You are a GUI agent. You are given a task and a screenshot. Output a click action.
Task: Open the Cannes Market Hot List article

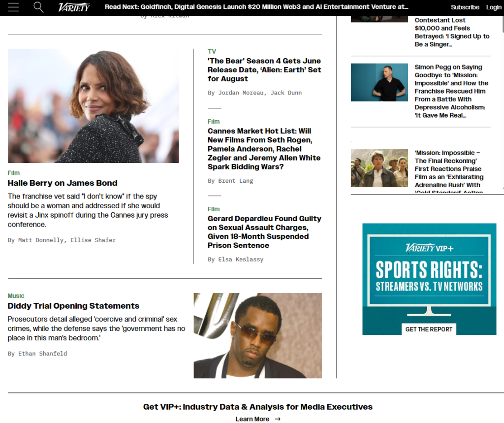(x=264, y=149)
